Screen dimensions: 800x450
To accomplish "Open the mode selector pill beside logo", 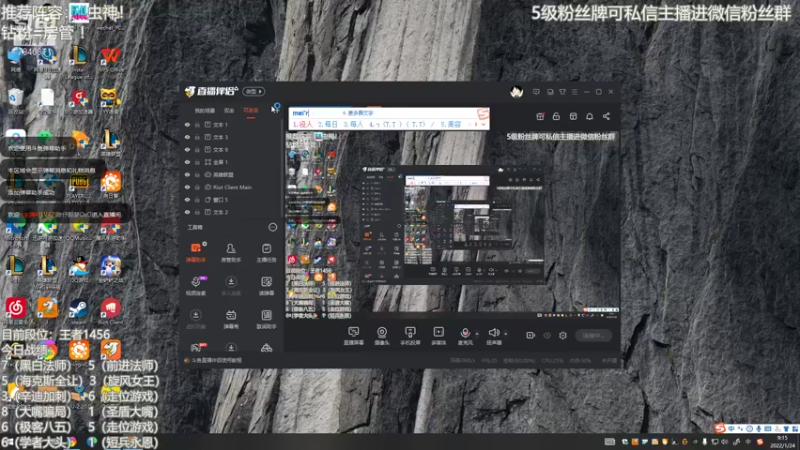I will [x=254, y=91].
